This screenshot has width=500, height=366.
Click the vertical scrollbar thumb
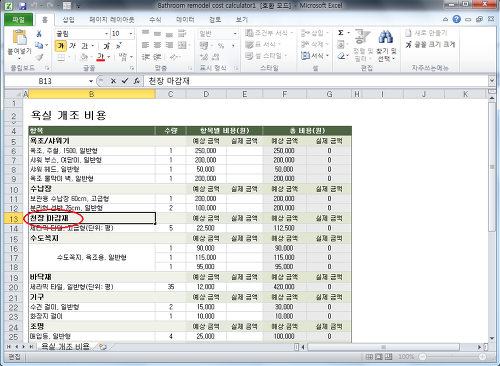492,167
